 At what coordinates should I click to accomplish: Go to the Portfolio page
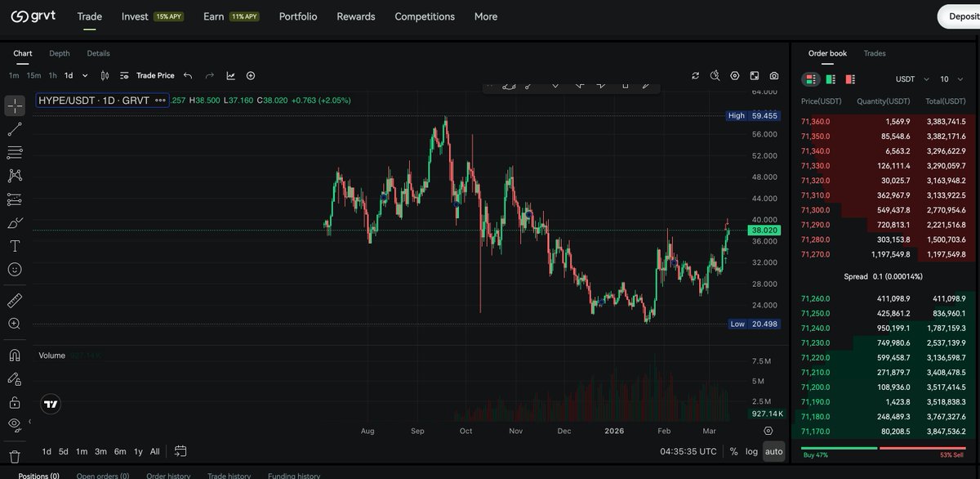click(x=298, y=16)
